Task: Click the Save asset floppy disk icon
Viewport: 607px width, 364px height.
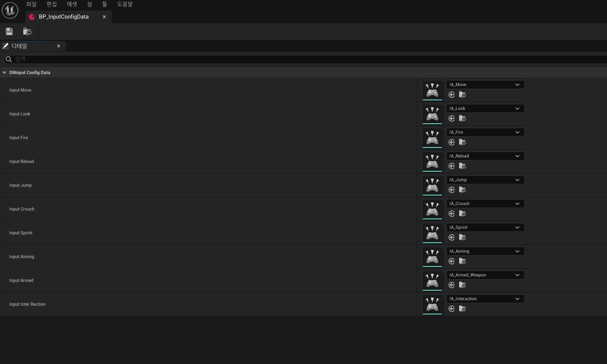Action: pyautogui.click(x=9, y=31)
